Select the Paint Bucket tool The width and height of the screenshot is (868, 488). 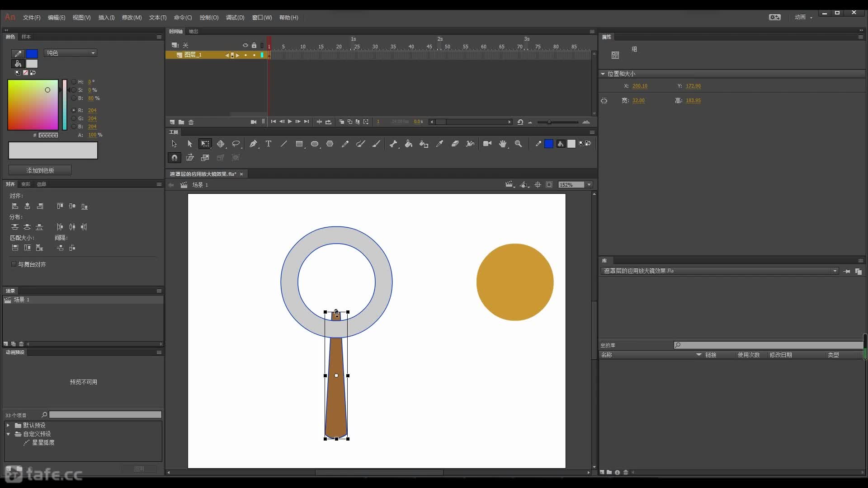point(409,144)
